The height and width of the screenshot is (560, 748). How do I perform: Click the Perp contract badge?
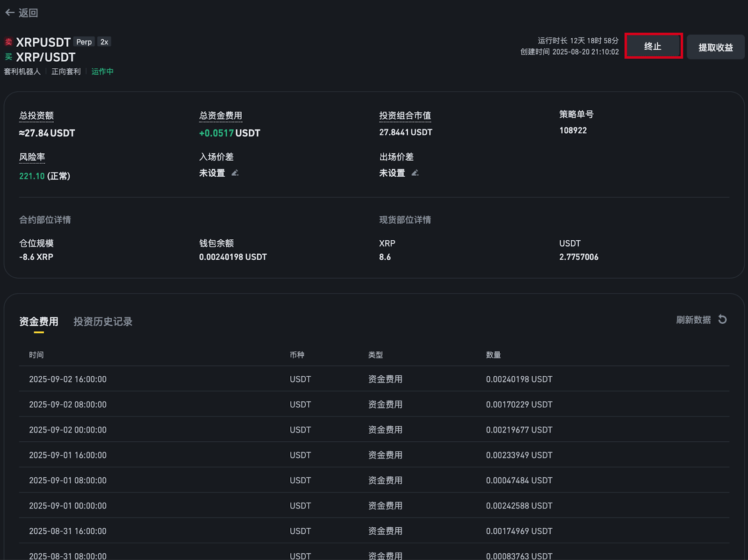click(84, 42)
